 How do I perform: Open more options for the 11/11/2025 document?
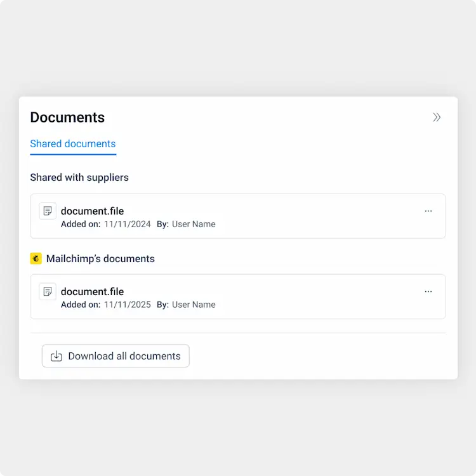pyautogui.click(x=428, y=291)
